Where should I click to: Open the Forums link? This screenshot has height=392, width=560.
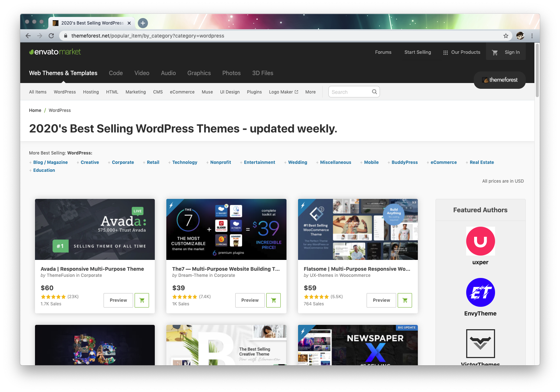click(x=383, y=52)
